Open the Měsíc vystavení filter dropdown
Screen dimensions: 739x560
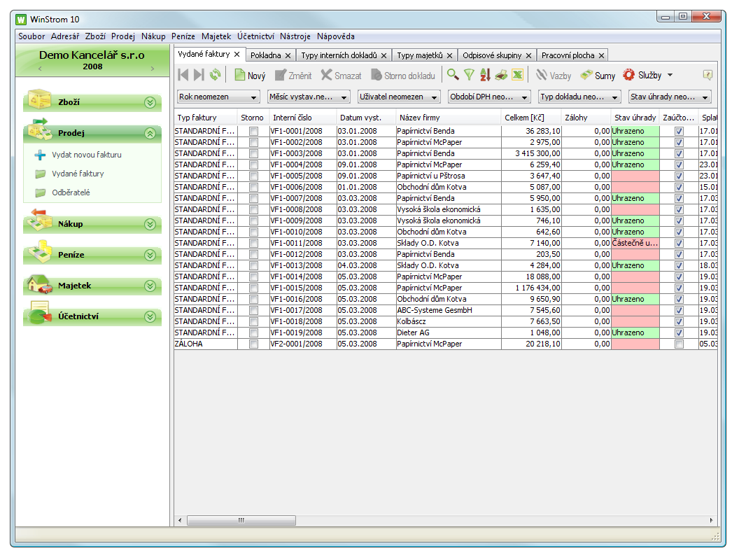pyautogui.click(x=309, y=97)
